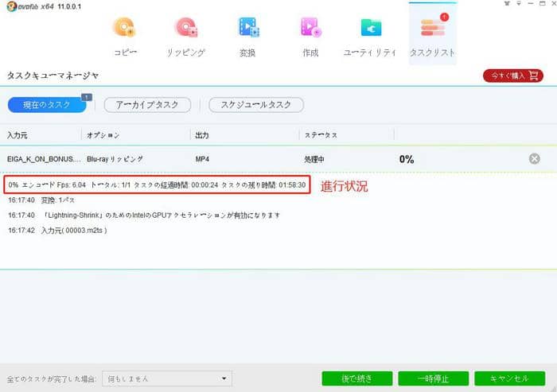557x392 pixels.
Task: Open the 作成 (Creator) module icon
Action: [310, 34]
